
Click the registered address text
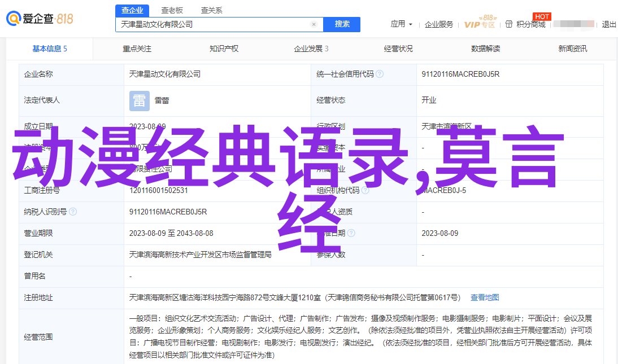click(x=295, y=297)
